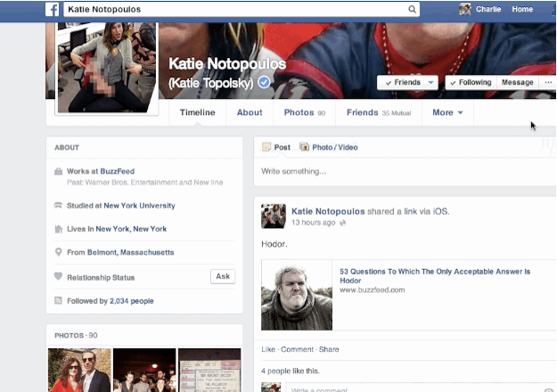Image resolution: width=557 pixels, height=392 pixels.
Task: Click the search magnifier icon
Action: click(412, 10)
